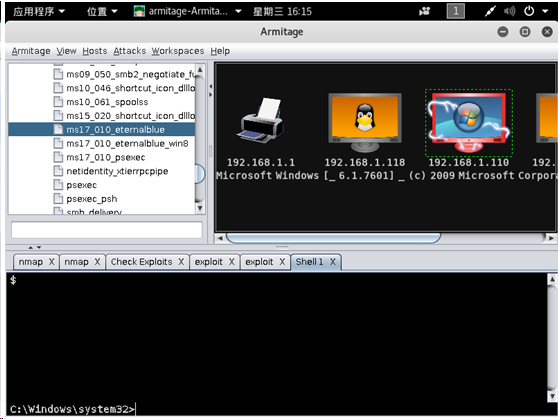
Task: Click the file icon beside ms09_050_smb2_negotiate
Action: pos(58,74)
